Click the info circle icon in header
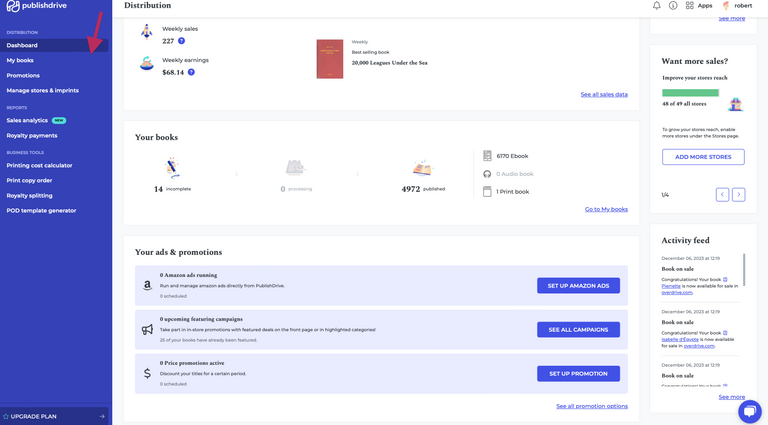This screenshot has height=425, width=768. click(x=673, y=5)
